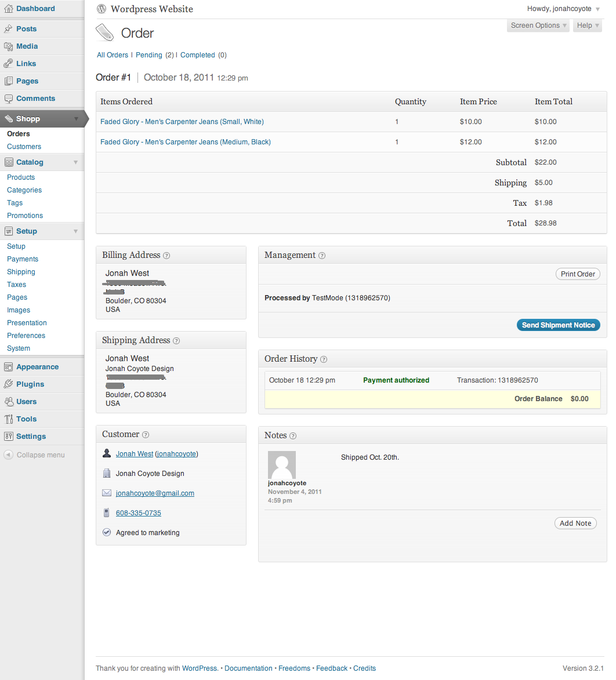
Task: Click the Pages document icon
Action: (x=8, y=81)
